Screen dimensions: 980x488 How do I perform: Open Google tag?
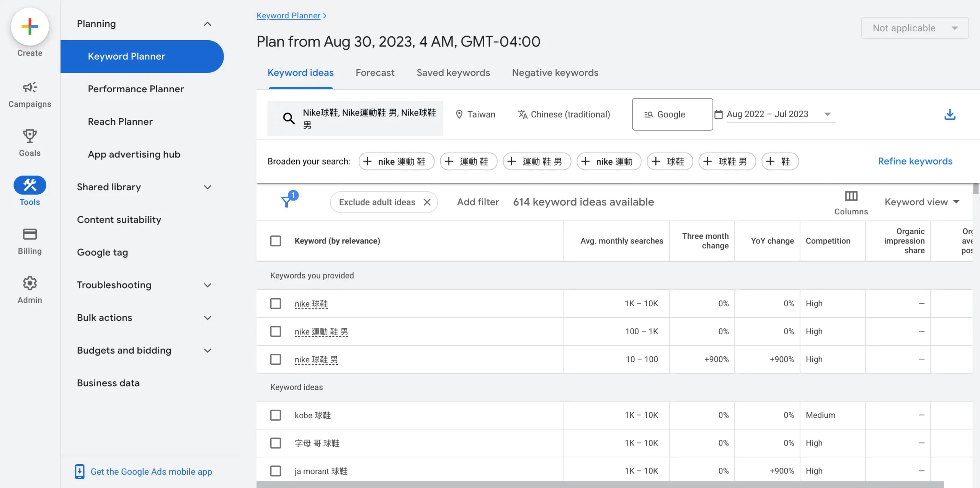[x=103, y=253]
